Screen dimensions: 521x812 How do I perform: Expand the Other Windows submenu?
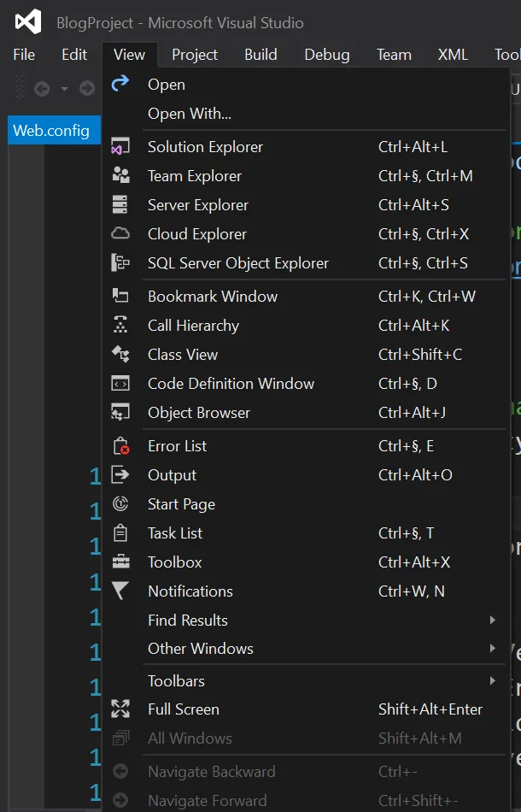493,649
